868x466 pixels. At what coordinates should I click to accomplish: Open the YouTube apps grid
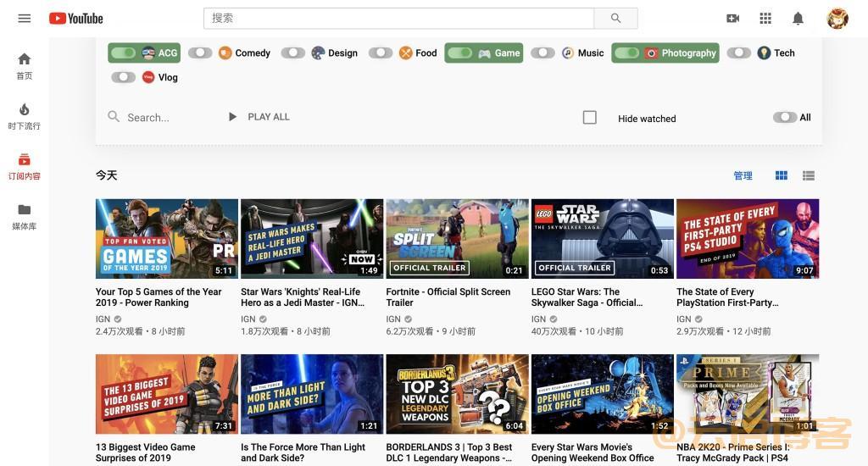tap(765, 19)
